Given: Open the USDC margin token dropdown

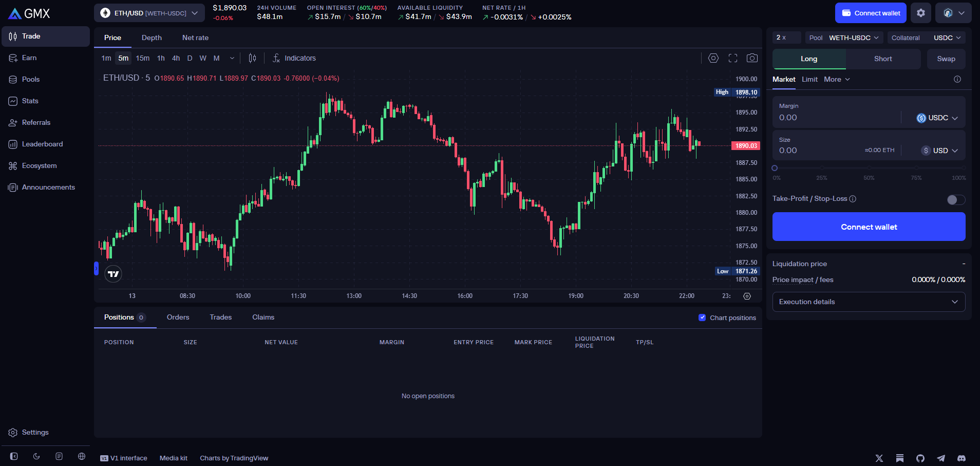Looking at the screenshot, I should (x=937, y=118).
